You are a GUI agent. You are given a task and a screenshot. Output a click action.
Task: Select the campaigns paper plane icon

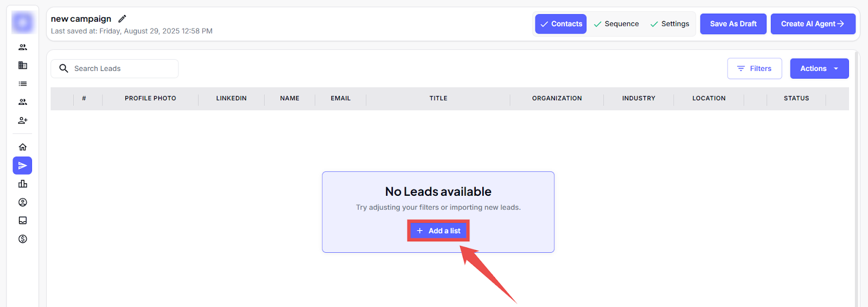pos(23,165)
